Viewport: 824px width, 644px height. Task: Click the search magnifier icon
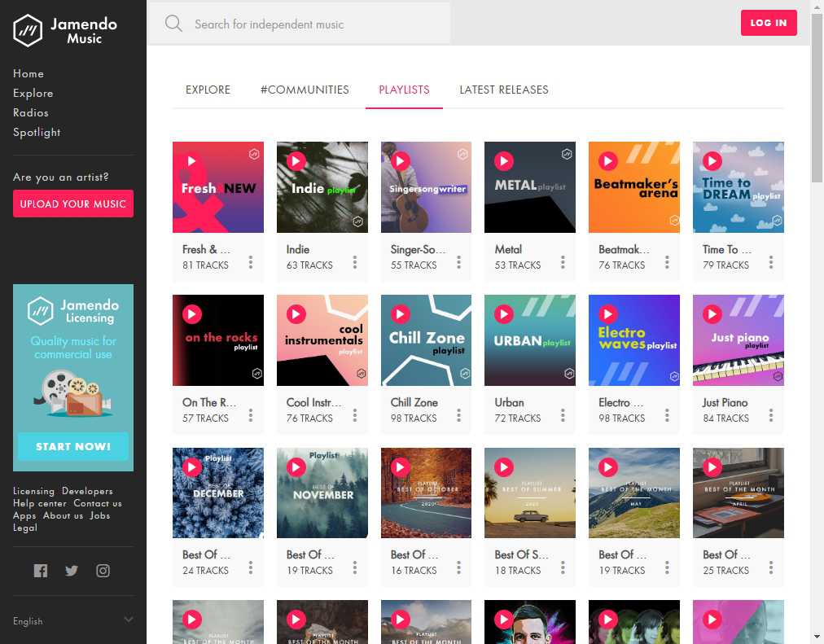pos(173,24)
